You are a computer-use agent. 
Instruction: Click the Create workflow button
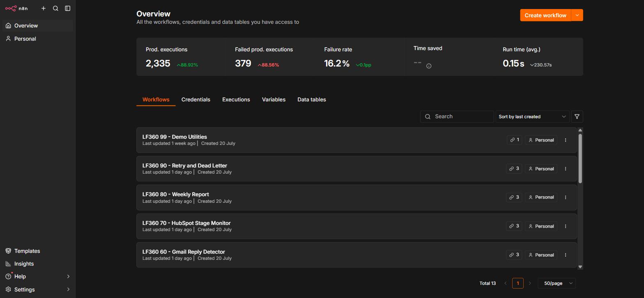point(545,15)
